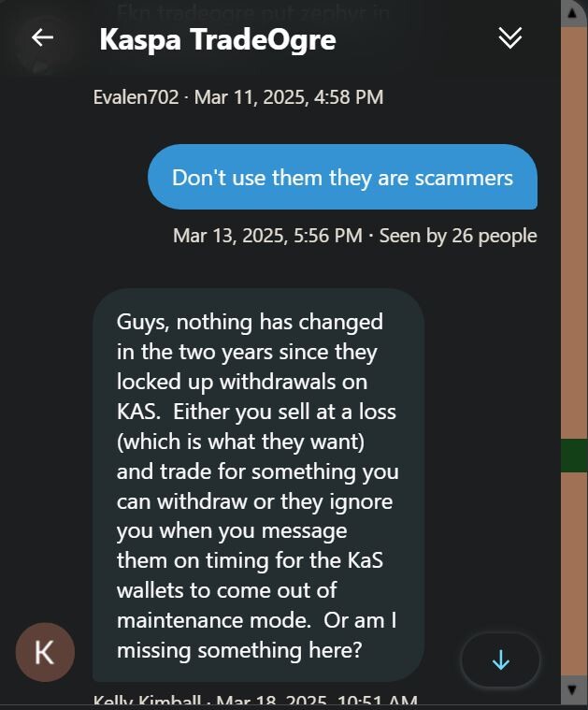The width and height of the screenshot is (588, 710).
Task: Click the Mar 11, 2025, 4:58 PM timestamp
Action: (x=289, y=97)
